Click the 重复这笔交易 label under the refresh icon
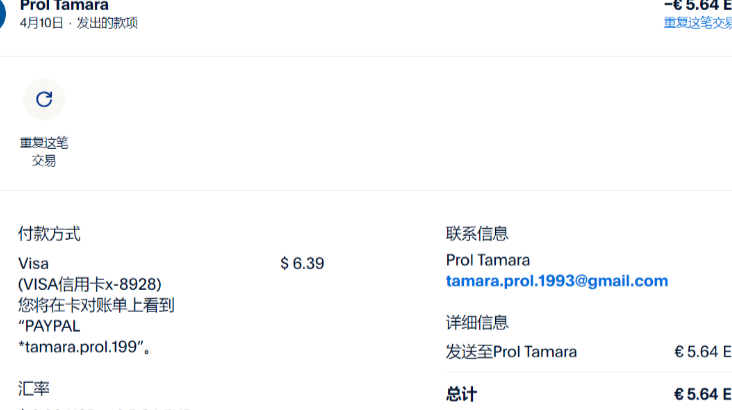This screenshot has width=732, height=410. (x=44, y=151)
